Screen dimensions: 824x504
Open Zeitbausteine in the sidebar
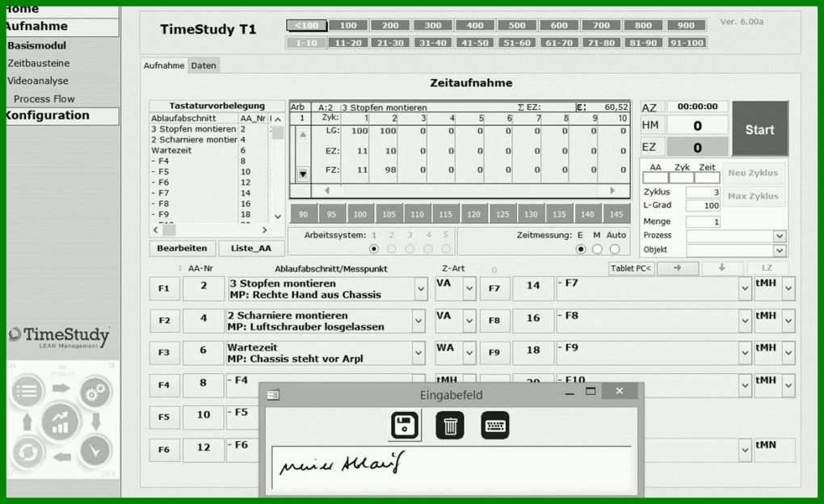pos(38,63)
